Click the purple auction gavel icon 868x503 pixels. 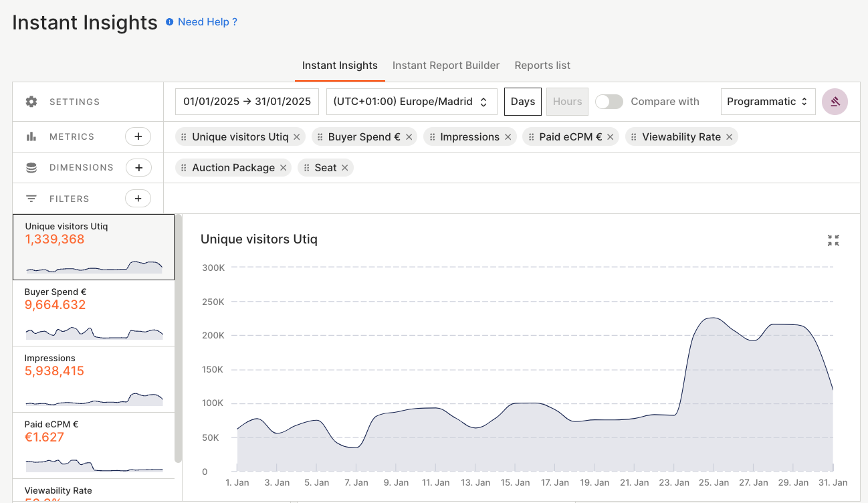835,102
